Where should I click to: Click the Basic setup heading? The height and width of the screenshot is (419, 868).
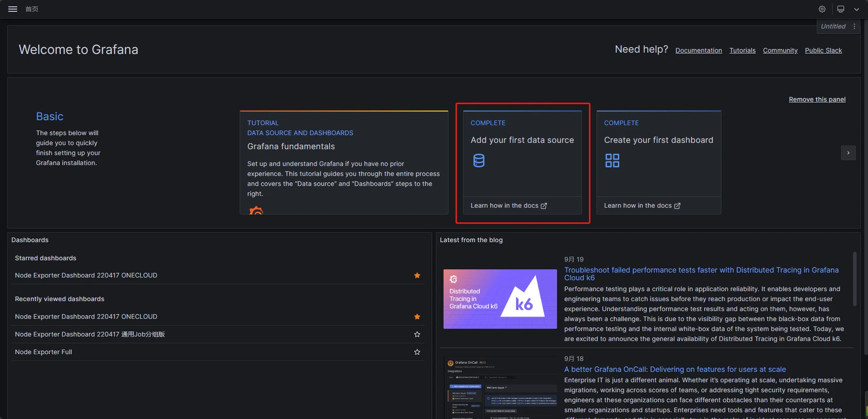pos(50,117)
